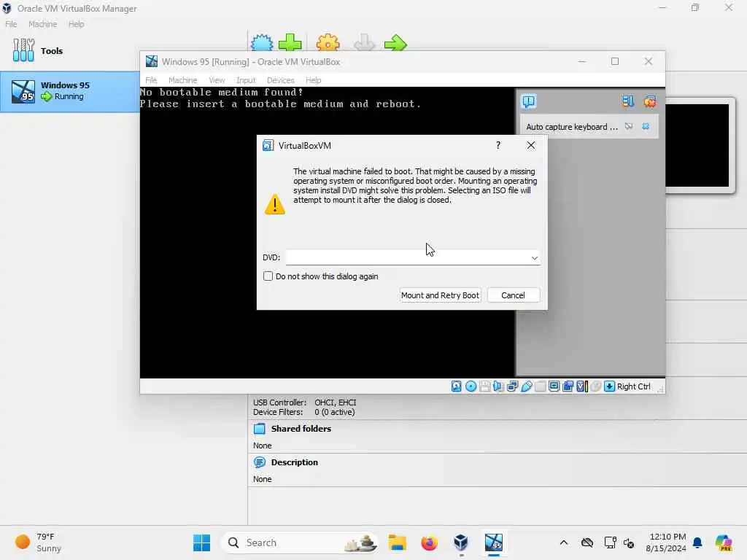Click the Right Ctrl host key label

coord(634,386)
